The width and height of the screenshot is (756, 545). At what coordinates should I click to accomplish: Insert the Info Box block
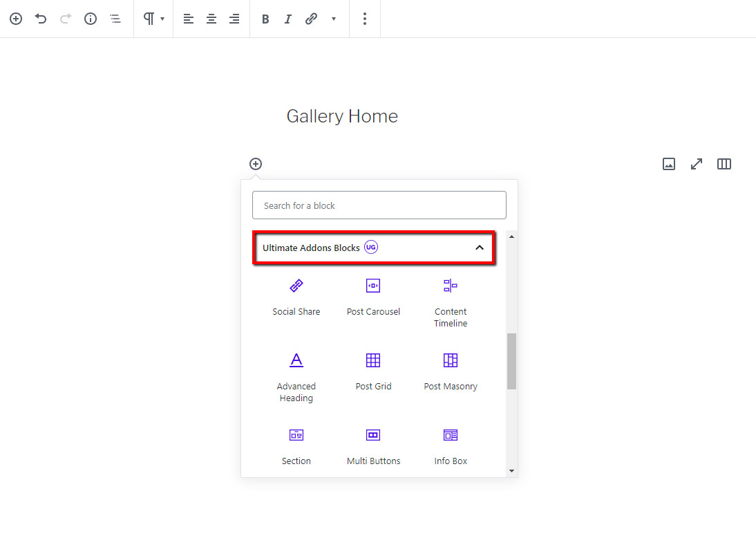click(451, 447)
